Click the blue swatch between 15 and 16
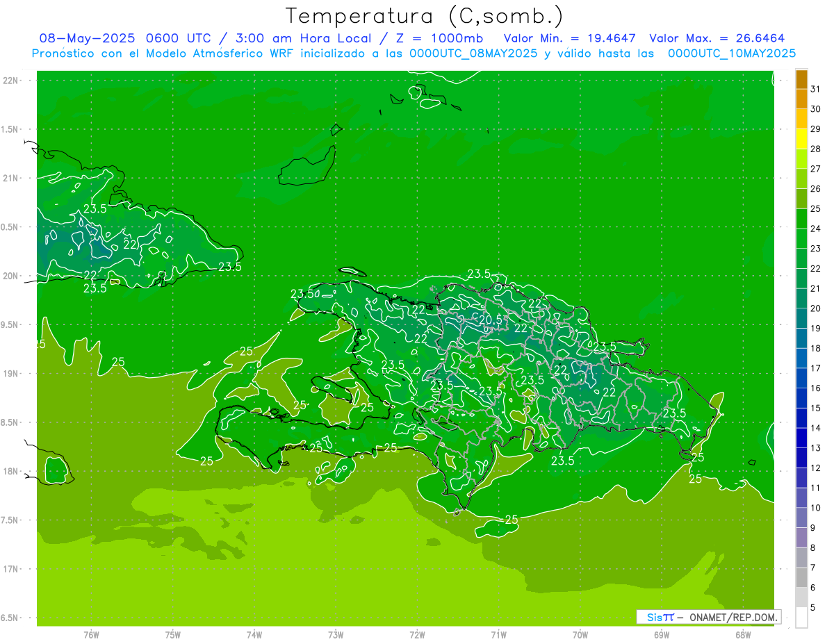Viewport: 834px width, 644px height. point(801,398)
